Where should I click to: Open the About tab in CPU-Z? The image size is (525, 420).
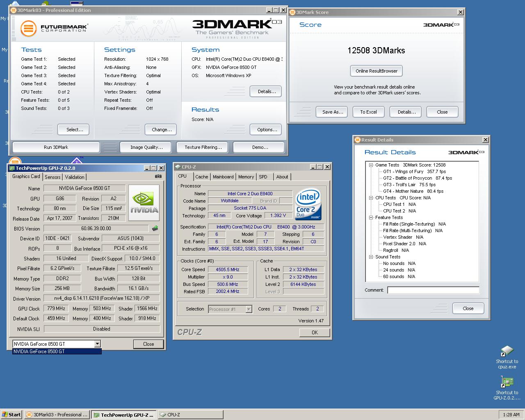(282, 177)
